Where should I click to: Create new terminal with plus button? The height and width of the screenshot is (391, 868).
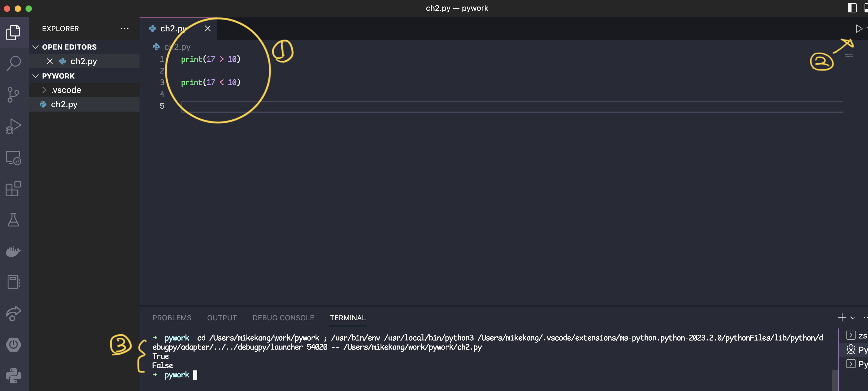coord(842,317)
